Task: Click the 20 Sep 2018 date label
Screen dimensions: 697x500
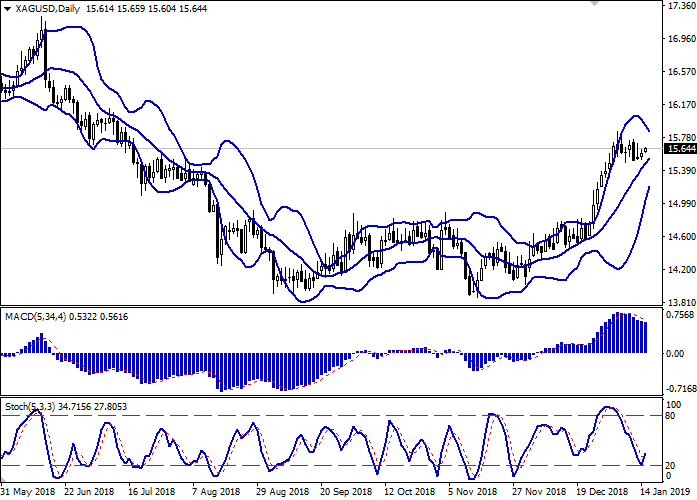Action: pos(344,492)
